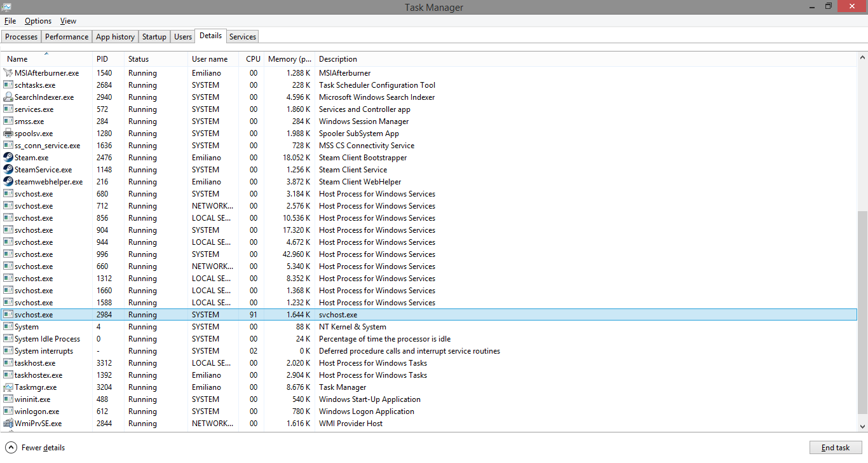This screenshot has height=463, width=868.
Task: Switch to the Services tab
Action: 242,36
